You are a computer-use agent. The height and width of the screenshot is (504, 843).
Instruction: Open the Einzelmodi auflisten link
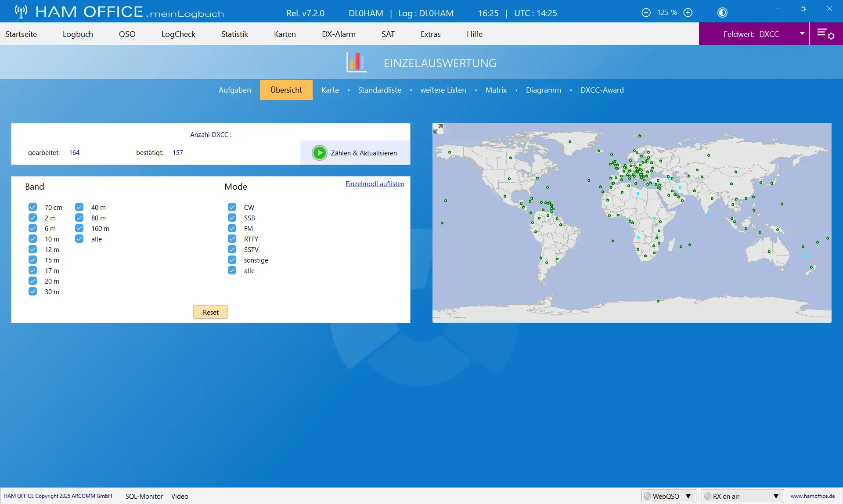(375, 184)
